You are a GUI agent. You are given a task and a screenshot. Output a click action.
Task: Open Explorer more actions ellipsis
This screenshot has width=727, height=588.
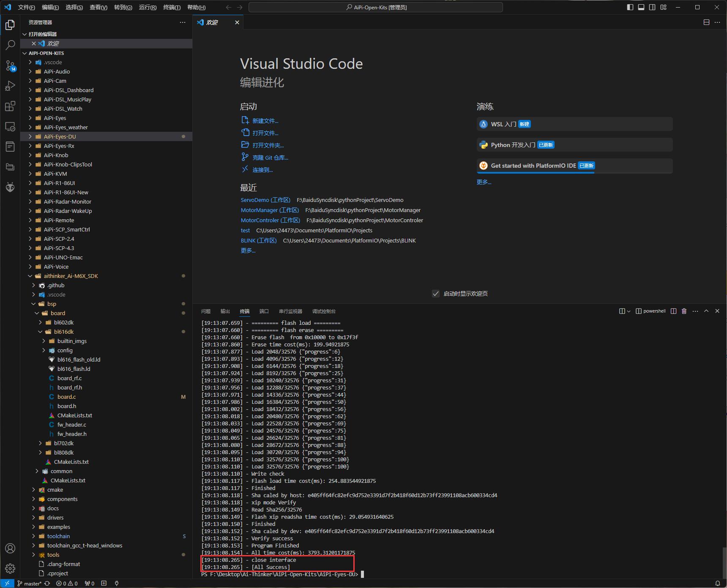tap(183, 22)
